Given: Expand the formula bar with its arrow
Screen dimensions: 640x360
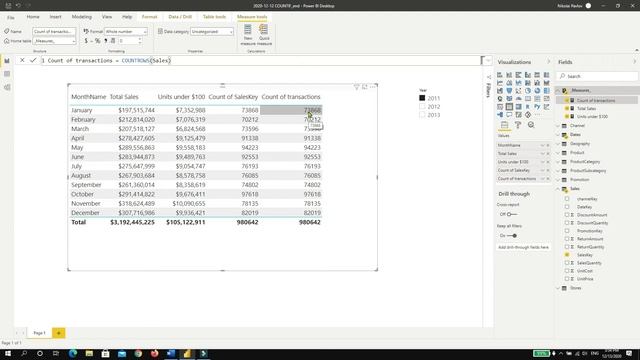Looking at the screenshot, I should pyautogui.click(x=488, y=60).
